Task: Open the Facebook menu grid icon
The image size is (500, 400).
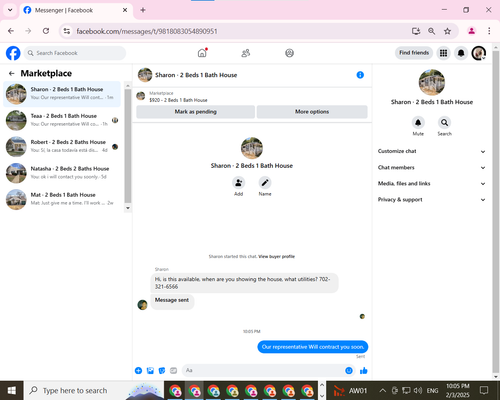Action: (443, 53)
